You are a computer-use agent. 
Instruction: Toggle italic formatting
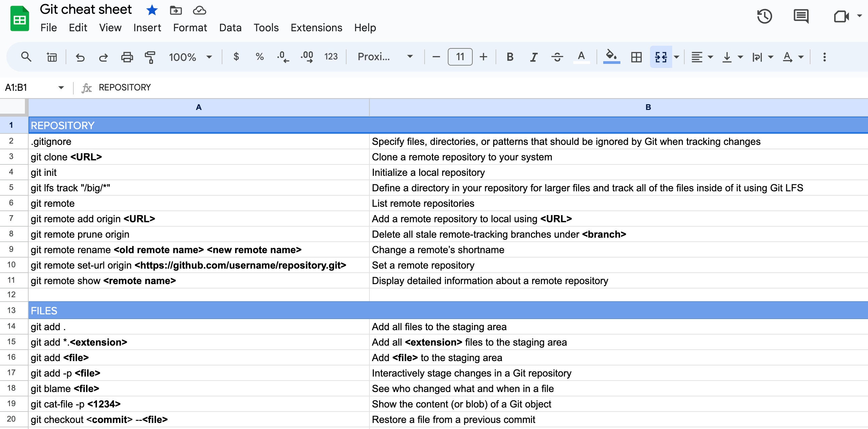[533, 56]
